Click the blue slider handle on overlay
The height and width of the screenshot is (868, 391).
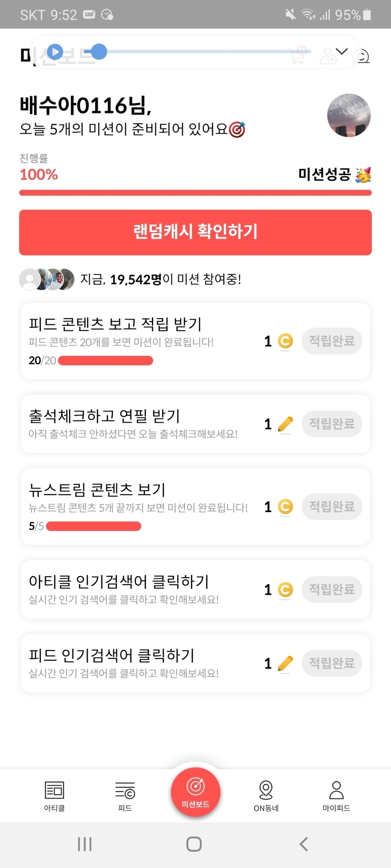click(x=99, y=52)
